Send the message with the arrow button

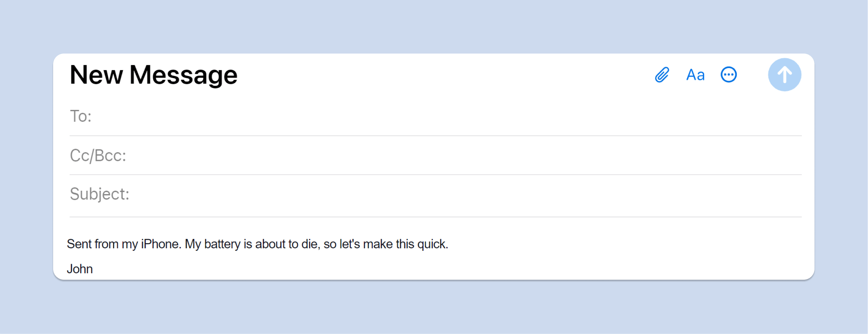pyautogui.click(x=784, y=75)
